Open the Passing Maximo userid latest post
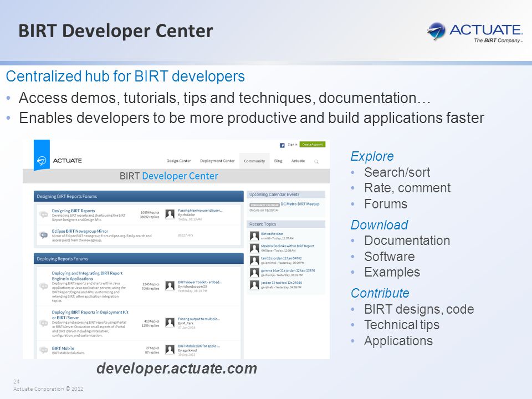 click(200, 211)
